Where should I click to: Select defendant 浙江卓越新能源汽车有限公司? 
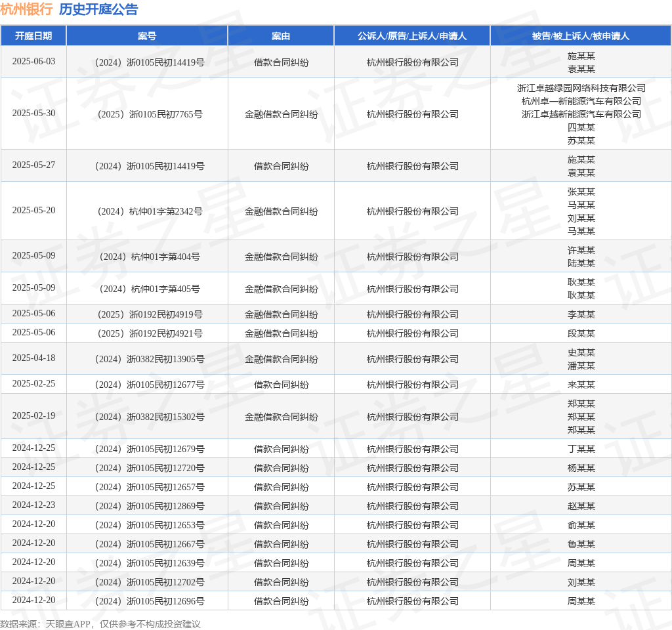click(581, 114)
